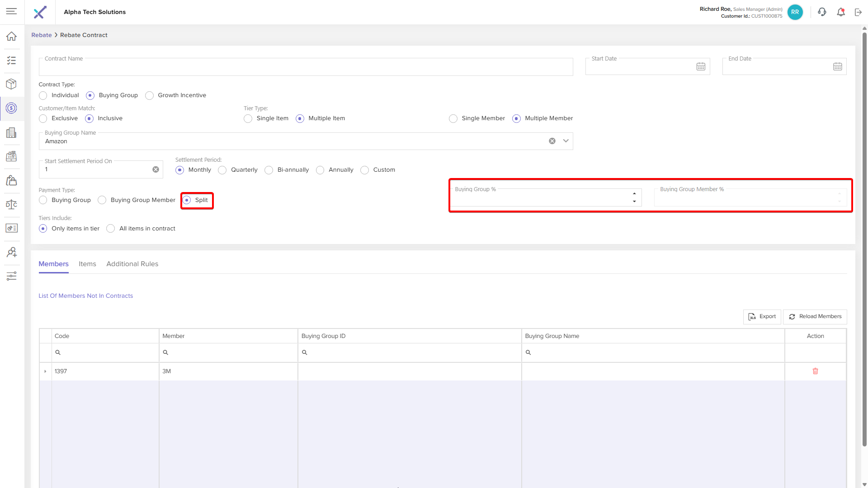Clear the Buying Group Name selection
The image size is (868, 488).
click(x=552, y=141)
